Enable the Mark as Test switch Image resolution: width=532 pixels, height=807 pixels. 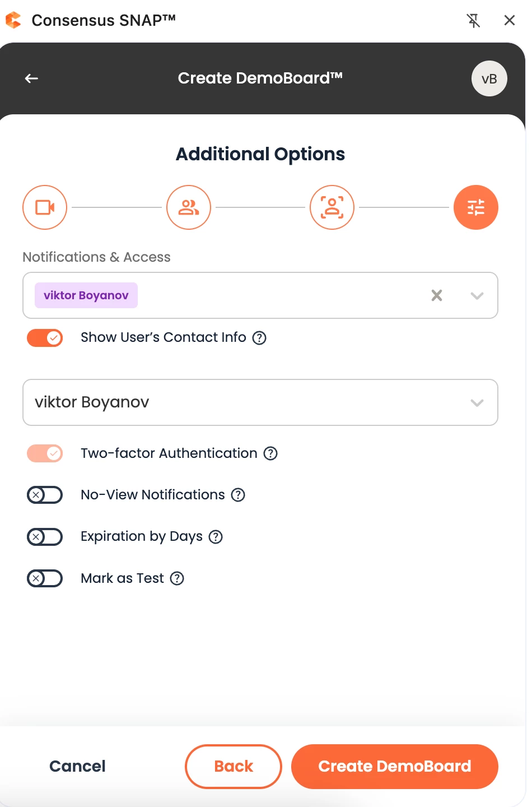click(45, 578)
